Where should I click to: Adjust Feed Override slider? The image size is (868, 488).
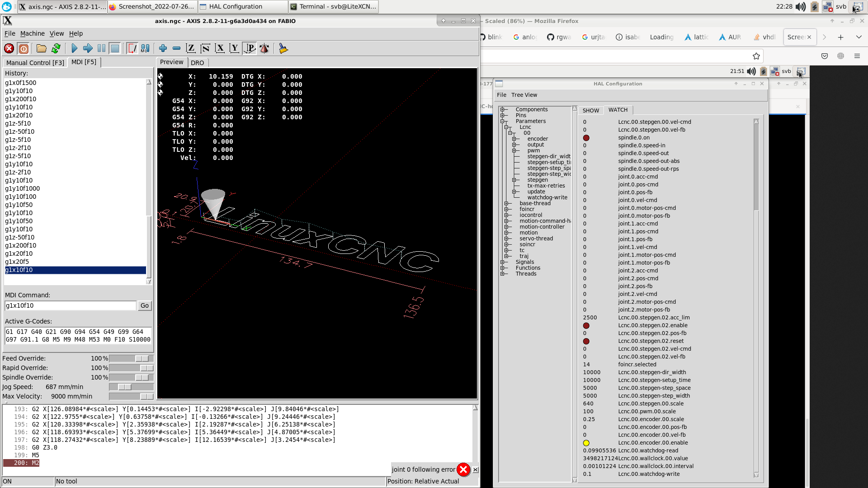142,358
